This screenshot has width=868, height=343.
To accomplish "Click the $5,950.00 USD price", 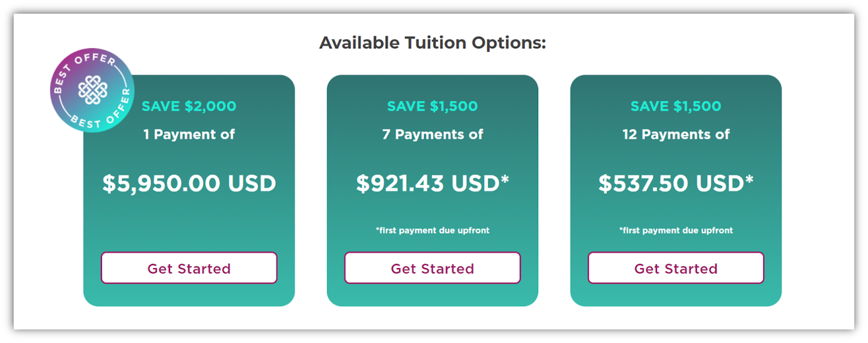I will tap(189, 183).
